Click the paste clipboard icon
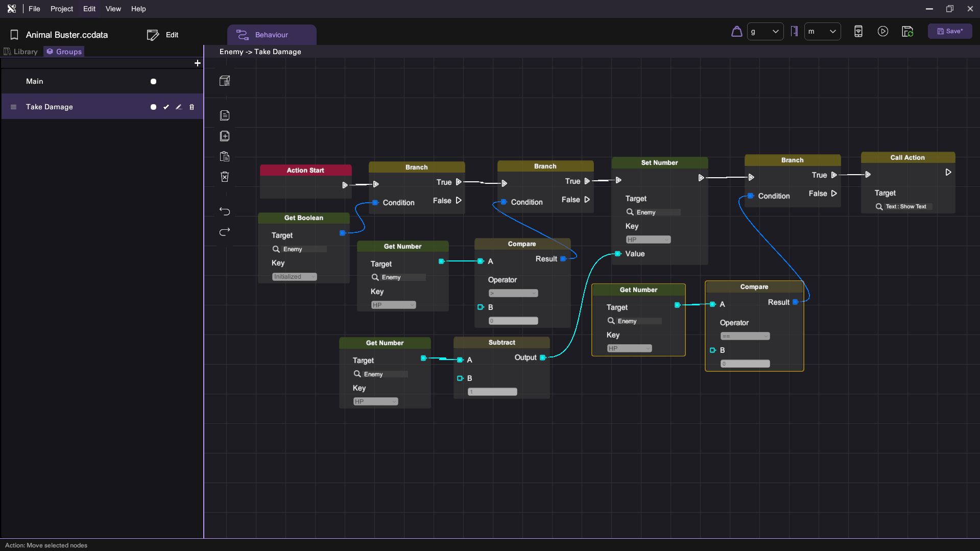The width and height of the screenshot is (980, 551). point(225,157)
